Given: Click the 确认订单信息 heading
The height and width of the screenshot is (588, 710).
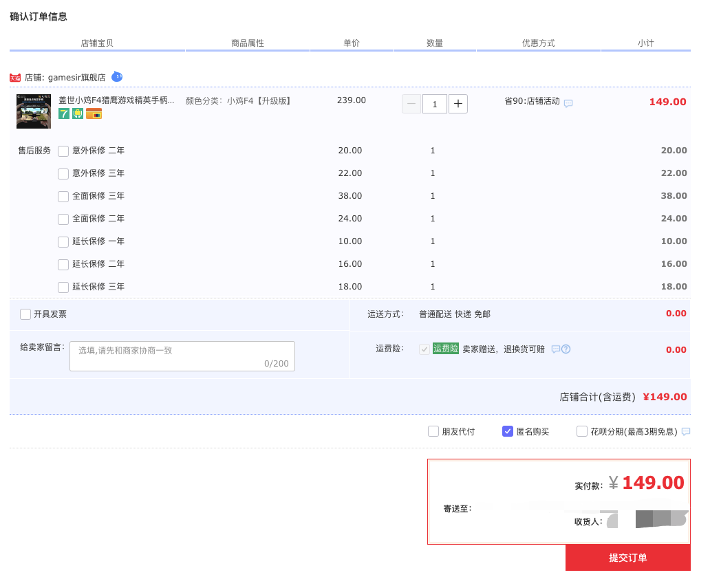Looking at the screenshot, I should pos(39,17).
